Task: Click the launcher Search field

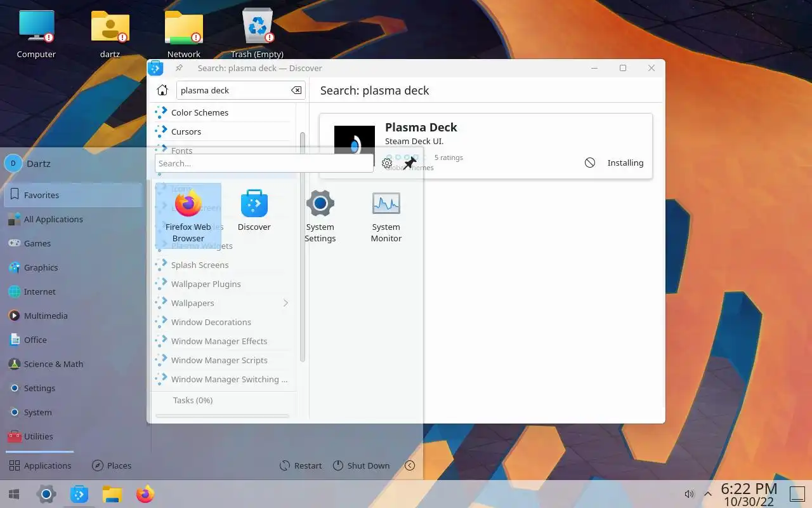Action: click(264, 163)
